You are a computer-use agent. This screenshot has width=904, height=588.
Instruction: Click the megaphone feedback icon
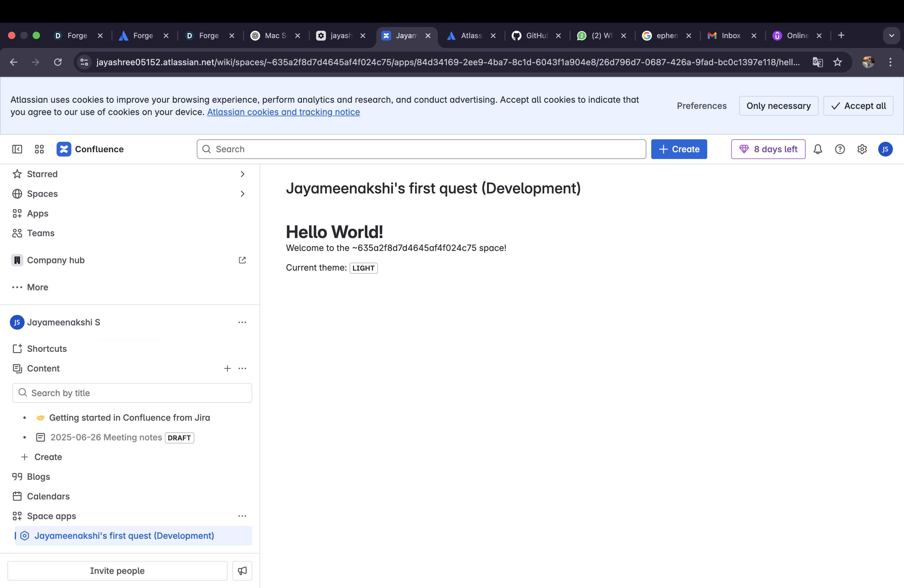[242, 570]
